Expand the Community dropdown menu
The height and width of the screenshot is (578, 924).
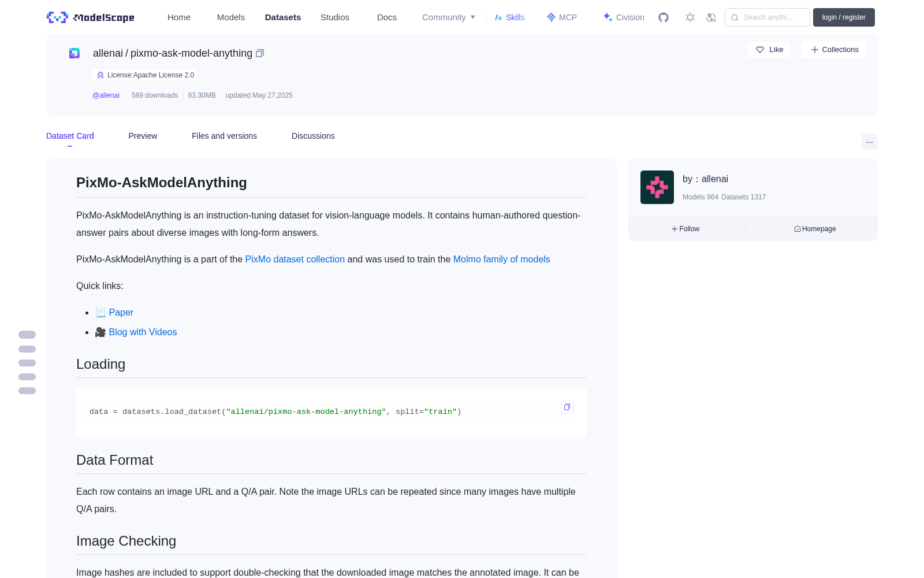tap(449, 17)
